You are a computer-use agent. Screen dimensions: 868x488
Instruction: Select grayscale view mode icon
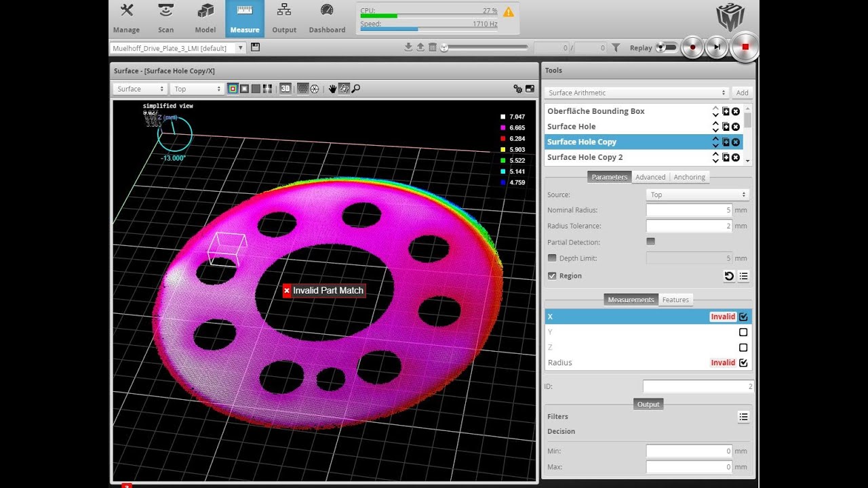pyautogui.click(x=244, y=89)
